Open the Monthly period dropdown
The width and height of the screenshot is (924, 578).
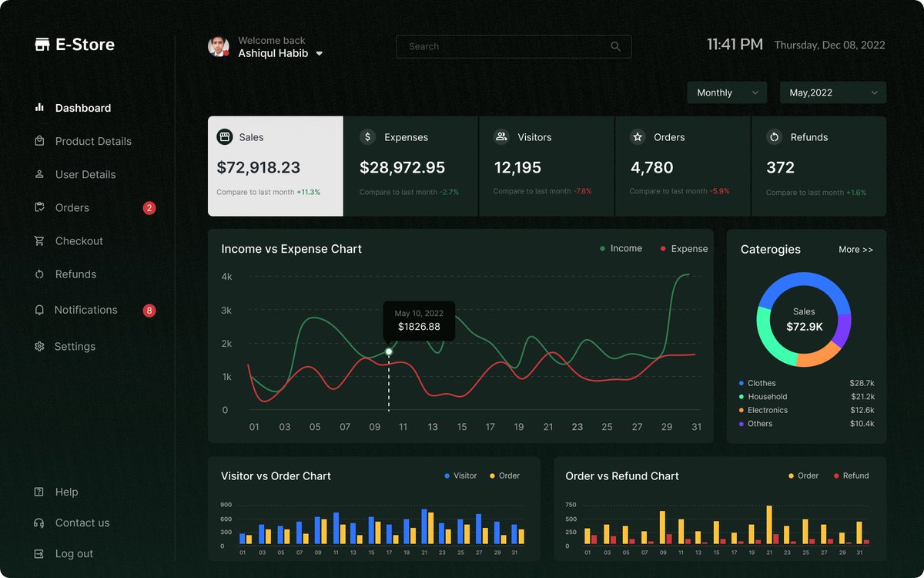[x=727, y=92]
